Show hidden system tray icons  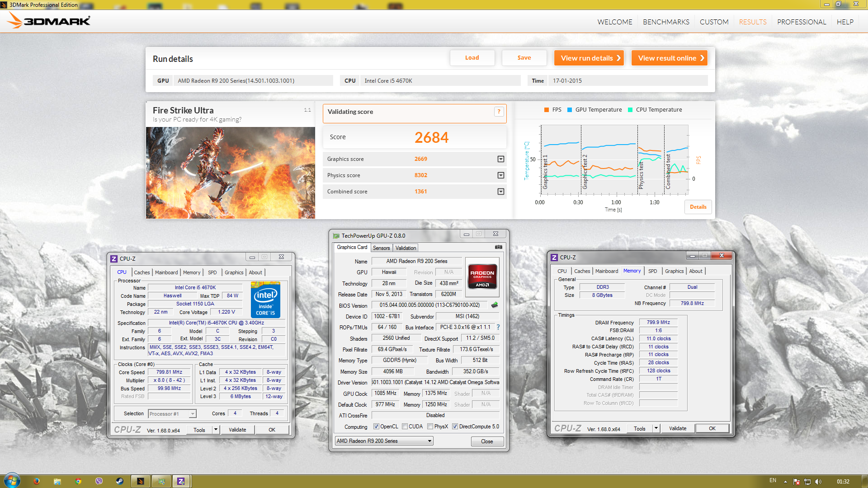785,482
